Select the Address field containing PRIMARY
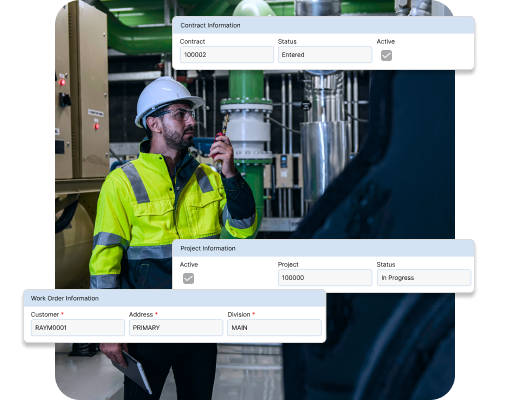Image resolution: width=510 pixels, height=400 pixels. click(x=176, y=328)
